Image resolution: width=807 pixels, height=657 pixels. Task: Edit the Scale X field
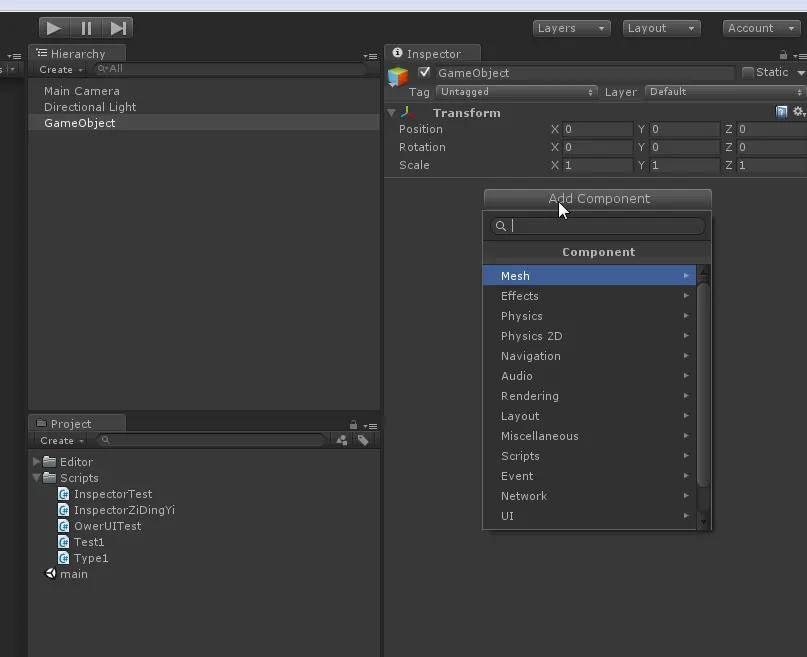(x=598, y=165)
